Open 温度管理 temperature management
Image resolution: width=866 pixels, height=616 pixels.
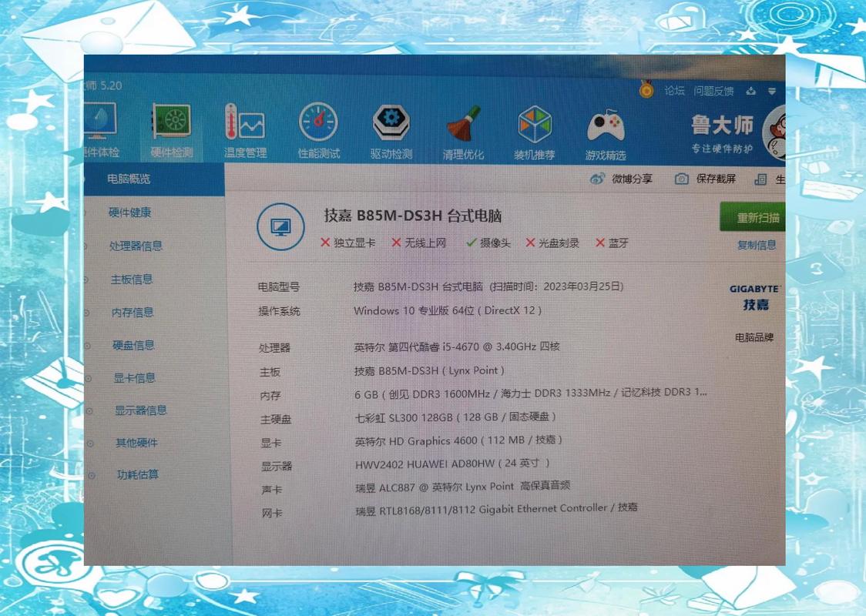pos(243,123)
